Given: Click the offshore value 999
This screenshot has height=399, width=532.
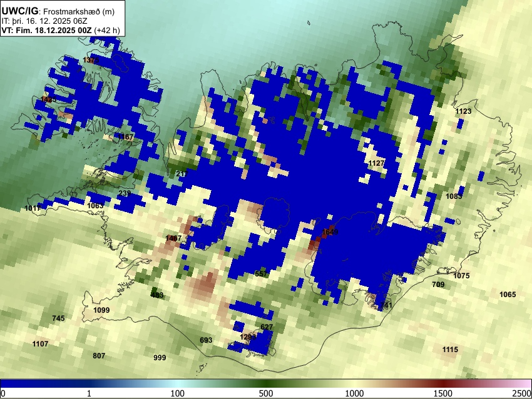Looking at the screenshot, I should 160,358.
